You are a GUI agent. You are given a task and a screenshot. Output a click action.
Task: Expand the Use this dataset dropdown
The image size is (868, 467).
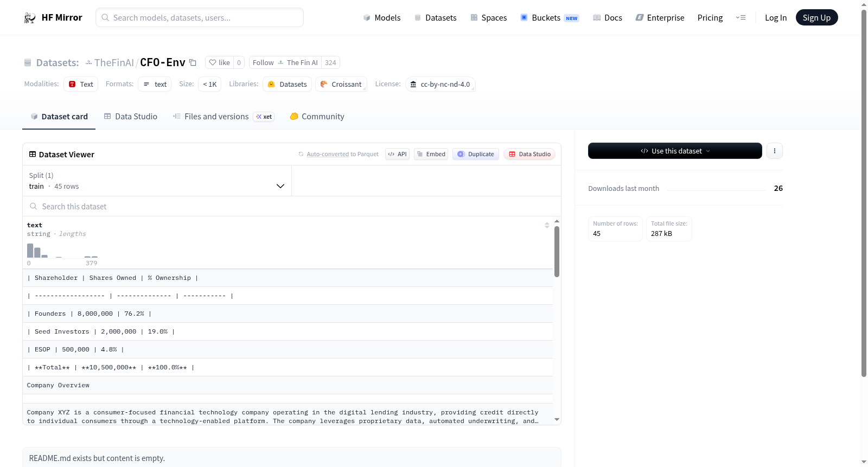(675, 151)
